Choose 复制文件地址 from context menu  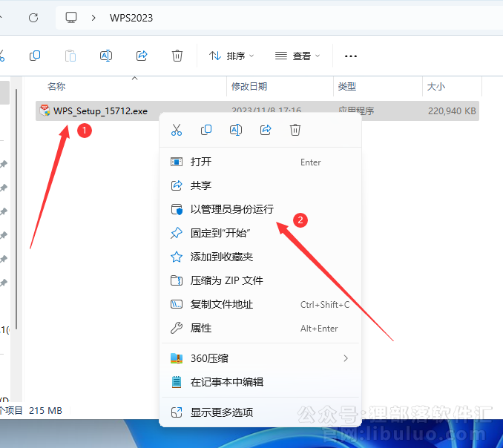260,304
